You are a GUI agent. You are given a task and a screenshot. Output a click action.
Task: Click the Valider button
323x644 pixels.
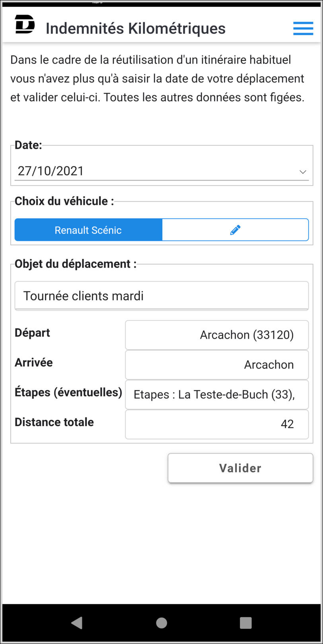coord(240,468)
